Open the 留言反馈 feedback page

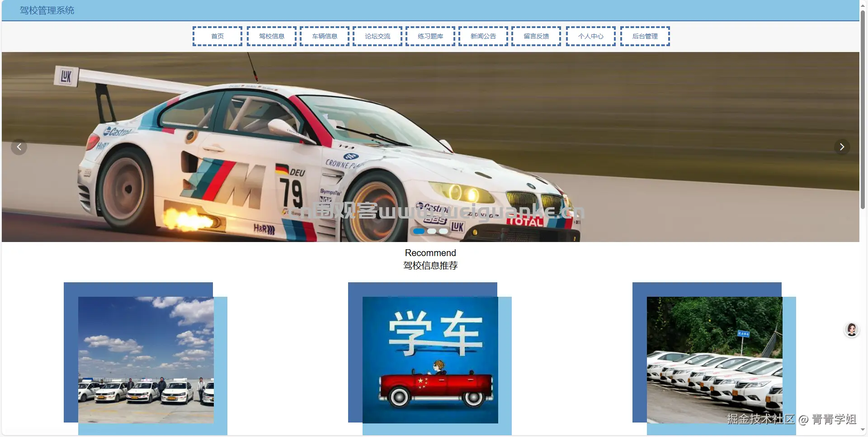click(x=536, y=36)
